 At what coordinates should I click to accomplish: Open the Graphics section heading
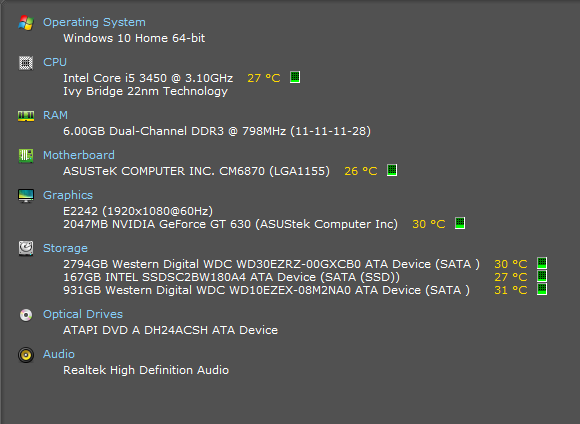click(68, 195)
